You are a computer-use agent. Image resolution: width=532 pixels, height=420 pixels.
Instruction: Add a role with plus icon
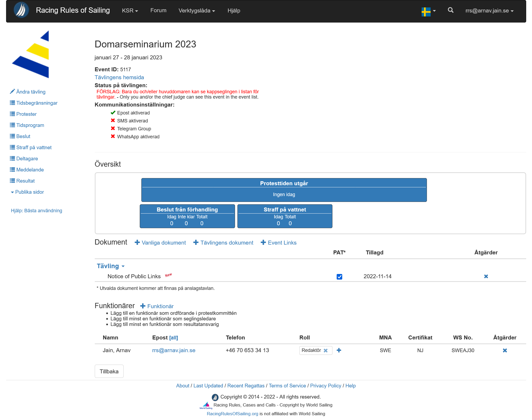(339, 350)
